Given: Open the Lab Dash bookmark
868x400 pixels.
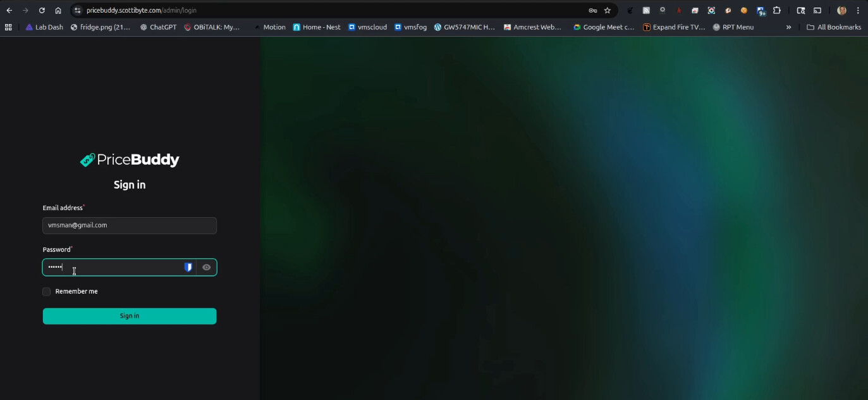Looking at the screenshot, I should (44, 27).
